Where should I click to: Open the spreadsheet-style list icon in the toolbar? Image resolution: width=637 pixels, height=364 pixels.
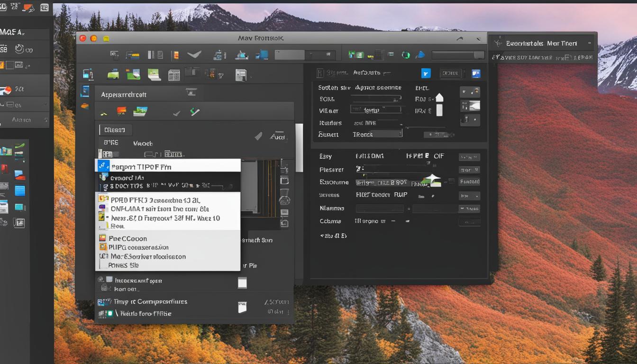pos(173,74)
